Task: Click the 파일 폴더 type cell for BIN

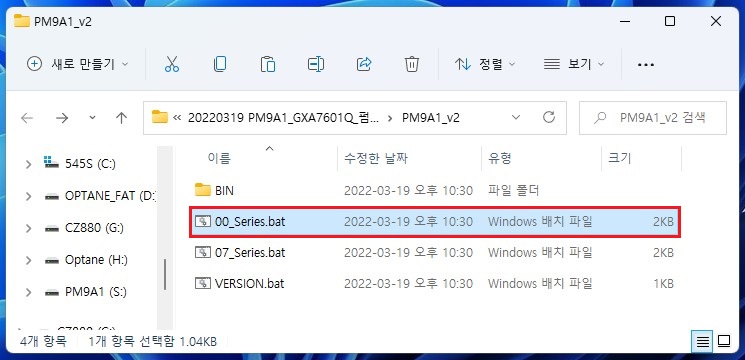Action: (x=513, y=190)
